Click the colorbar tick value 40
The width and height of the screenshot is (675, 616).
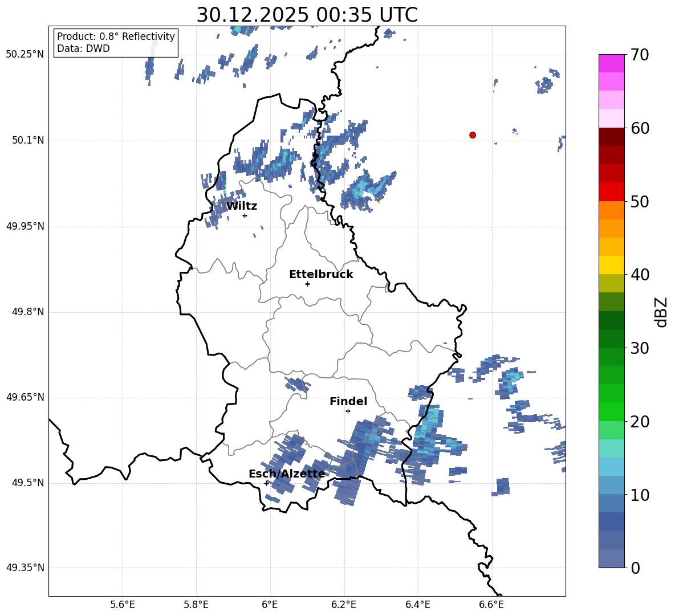coord(640,275)
